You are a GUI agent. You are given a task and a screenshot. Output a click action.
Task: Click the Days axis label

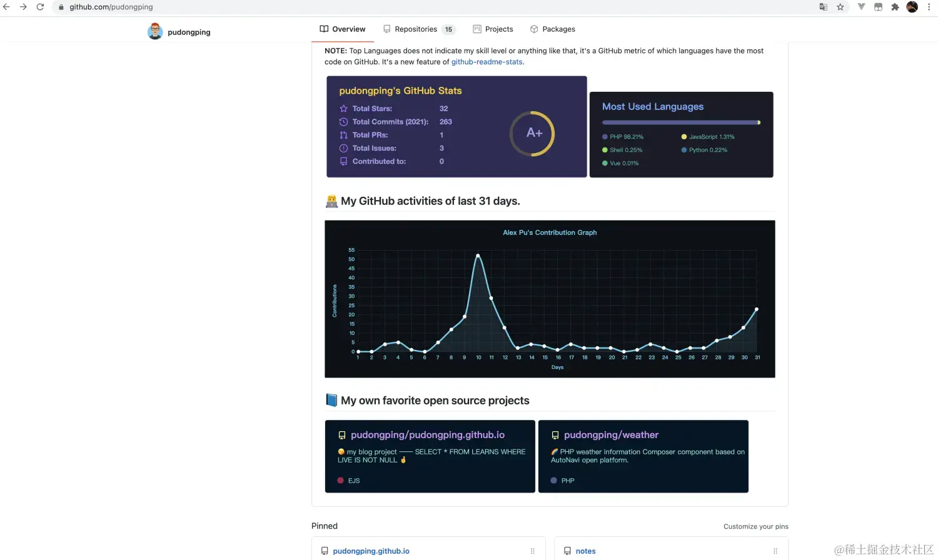coord(557,367)
